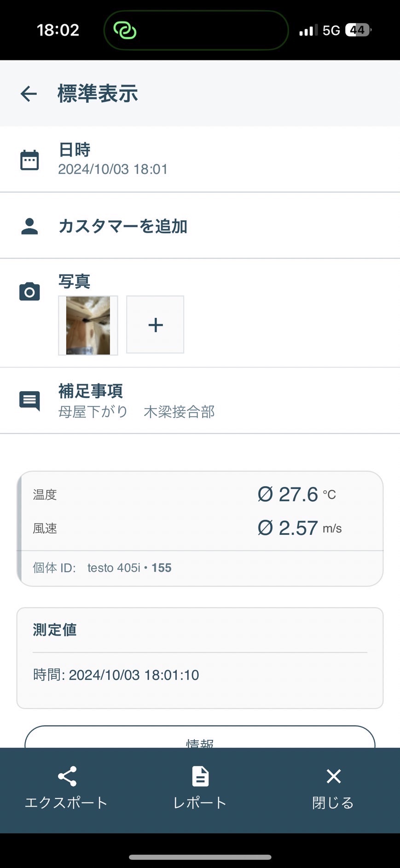Open the report document icon

pyautogui.click(x=200, y=777)
